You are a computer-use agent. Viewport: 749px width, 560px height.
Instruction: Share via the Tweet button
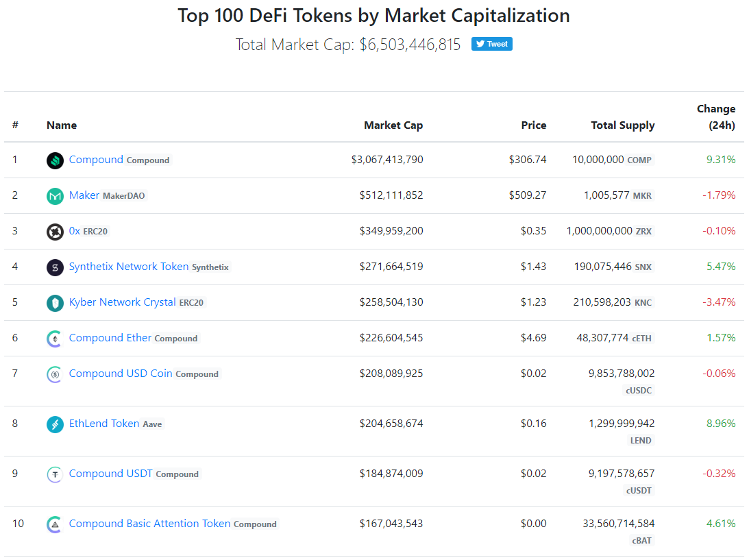(491, 44)
